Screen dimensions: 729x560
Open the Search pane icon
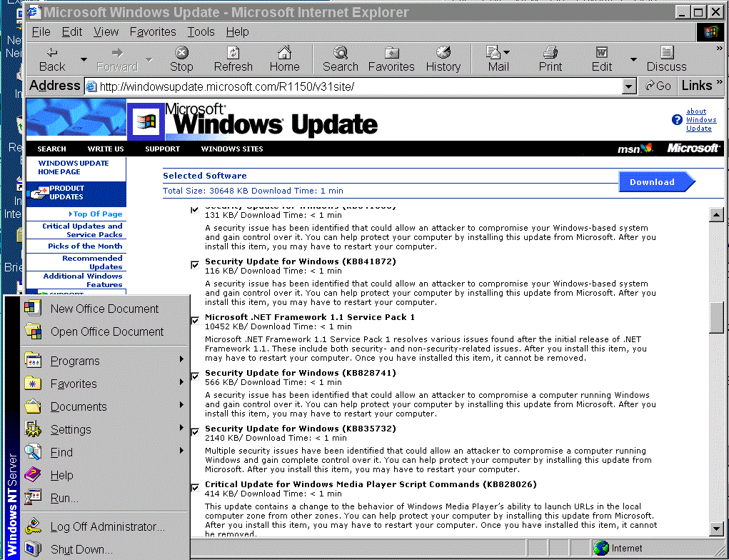click(x=341, y=53)
